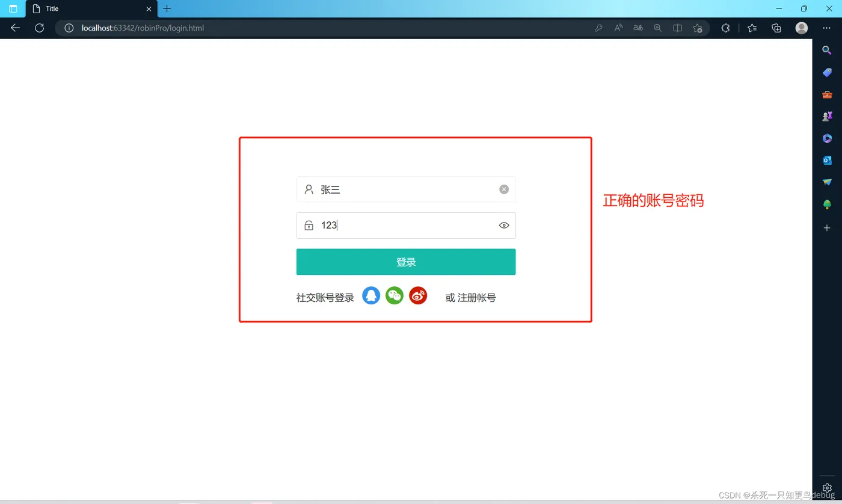Click the address bar URL localhost:63342
Image resolution: width=842 pixels, height=504 pixels.
point(143,28)
